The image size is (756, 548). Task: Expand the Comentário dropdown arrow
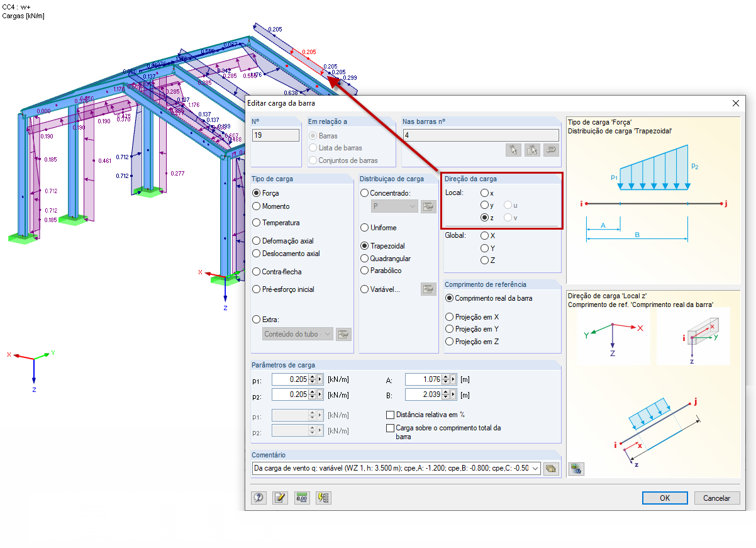(535, 468)
